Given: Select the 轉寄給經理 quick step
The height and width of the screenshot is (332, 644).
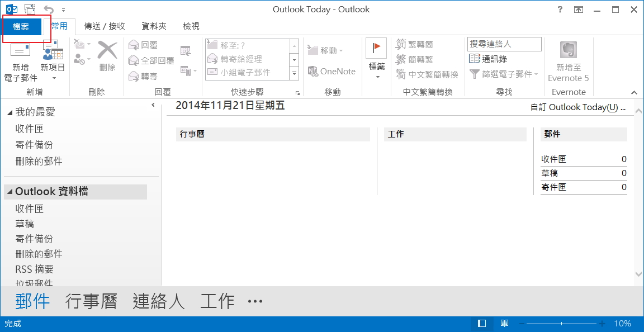Looking at the screenshot, I should 247,59.
